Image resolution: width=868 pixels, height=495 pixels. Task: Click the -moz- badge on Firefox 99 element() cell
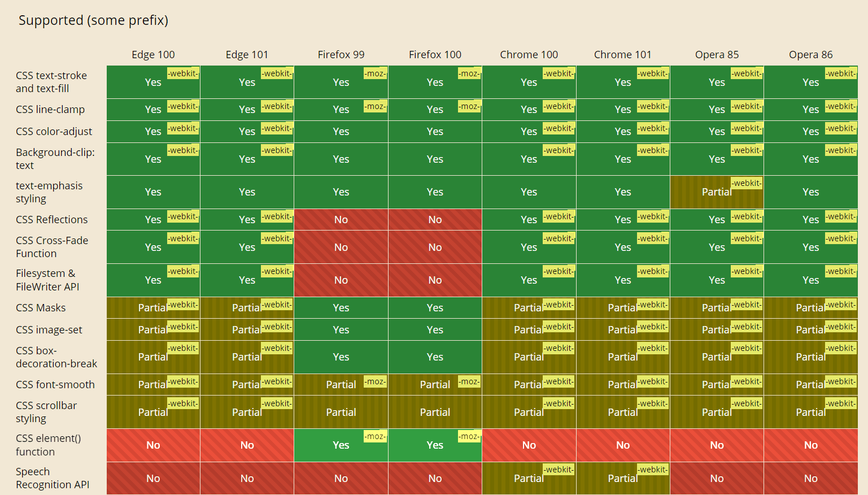[x=375, y=436]
